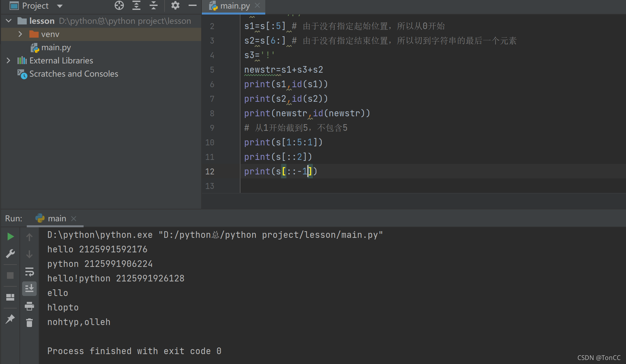This screenshot has width=626, height=364.
Task: Close the main run tab
Action: point(74,219)
